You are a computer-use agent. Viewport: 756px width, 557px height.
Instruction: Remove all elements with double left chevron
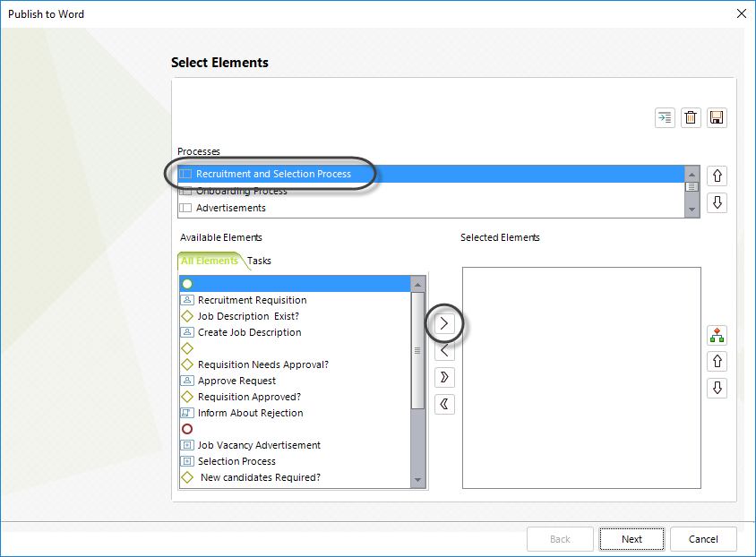(x=444, y=404)
